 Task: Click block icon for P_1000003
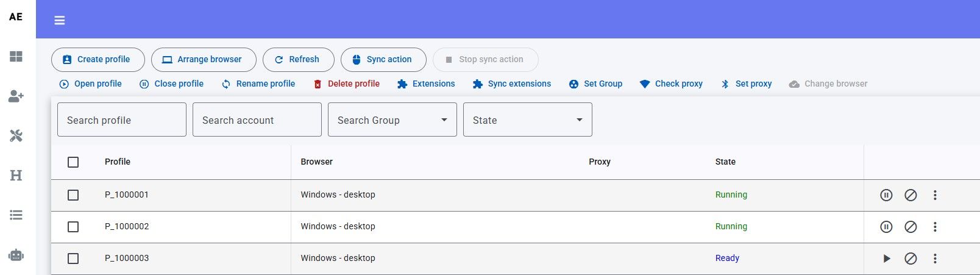(911, 259)
